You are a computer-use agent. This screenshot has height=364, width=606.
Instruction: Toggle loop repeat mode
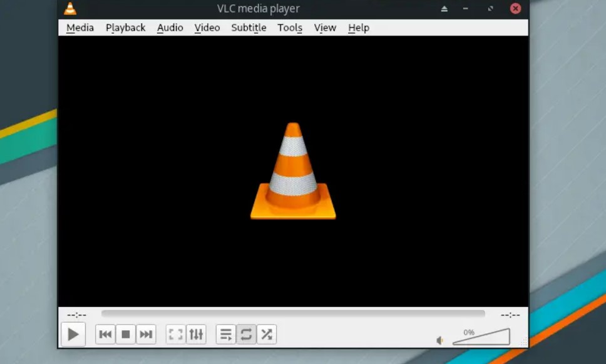[x=246, y=334]
